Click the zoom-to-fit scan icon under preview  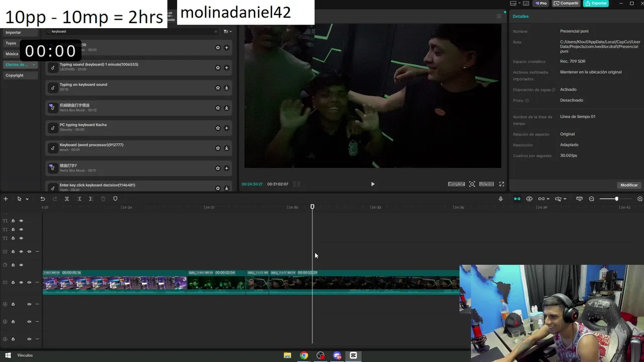(472, 184)
